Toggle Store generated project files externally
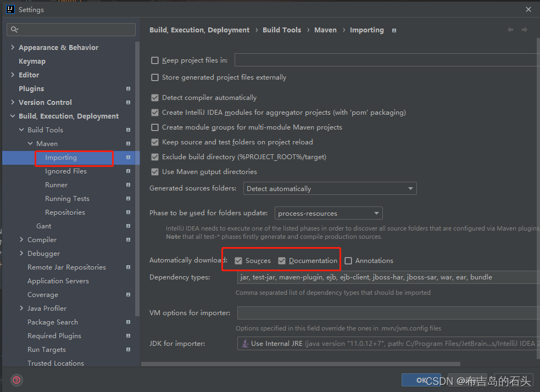Screen dimensions: 540x392 coord(155,77)
